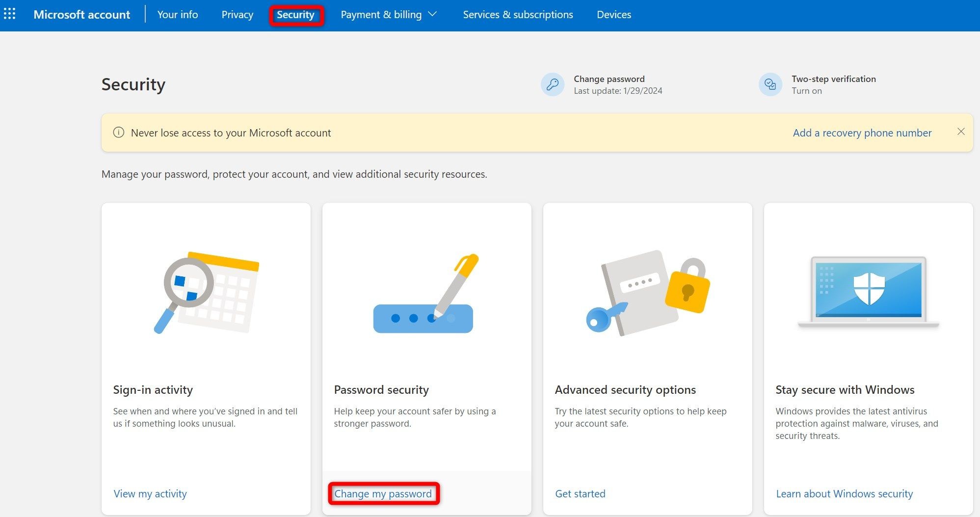The width and height of the screenshot is (980, 517).
Task: Click the notebook and padlock illustration
Action: [648, 293]
